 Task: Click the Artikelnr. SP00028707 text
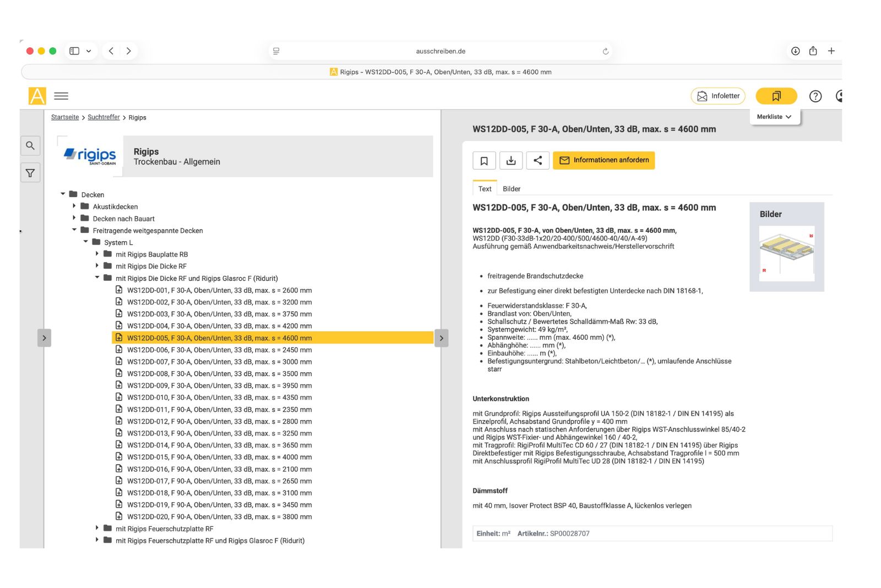click(x=553, y=533)
